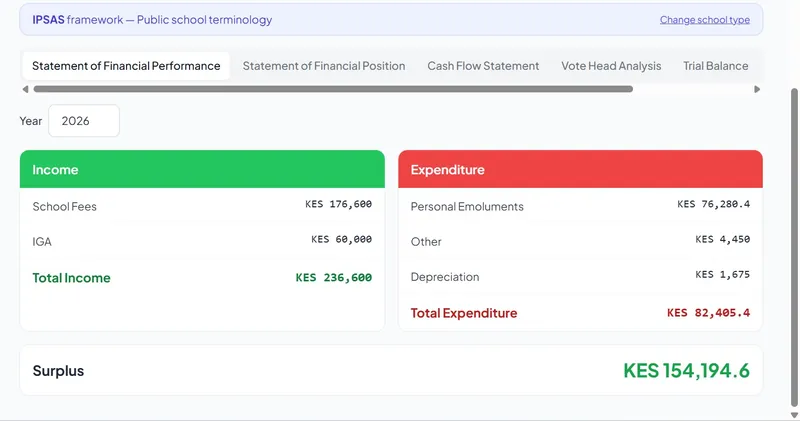Click the KES 82,405.4 total value
800x421 pixels.
tap(708, 313)
